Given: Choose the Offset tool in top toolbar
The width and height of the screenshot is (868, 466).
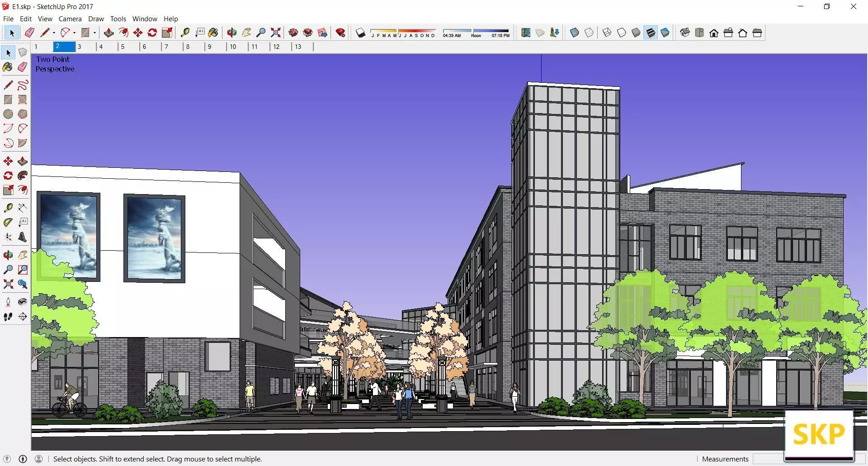Looking at the screenshot, I should (x=123, y=33).
